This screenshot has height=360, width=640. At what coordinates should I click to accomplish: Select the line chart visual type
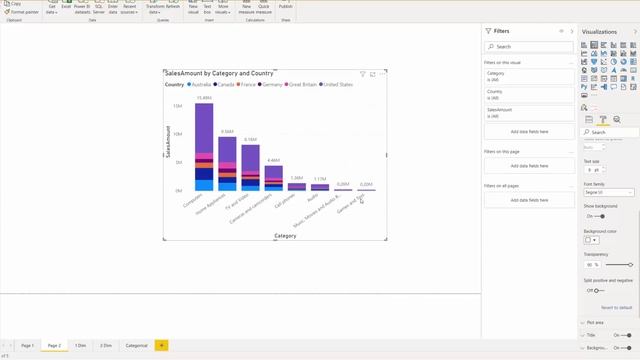point(584,53)
